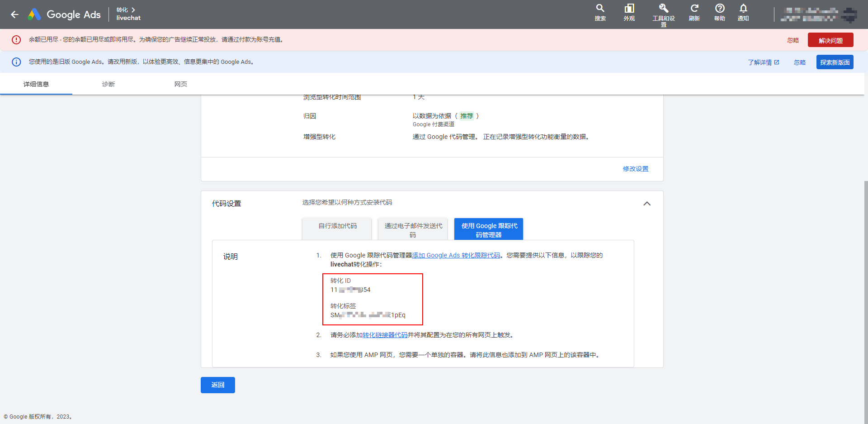Click the 归因 label
This screenshot has width=868, height=424.
click(x=310, y=116)
